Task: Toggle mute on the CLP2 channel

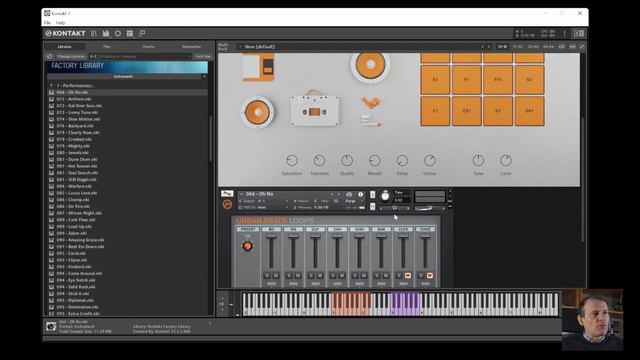Action: point(407,276)
